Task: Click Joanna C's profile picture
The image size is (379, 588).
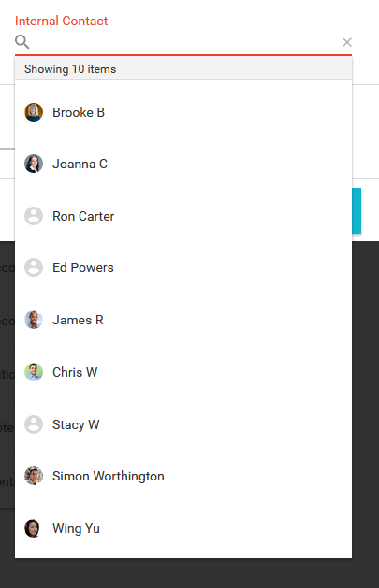Action: click(x=34, y=164)
